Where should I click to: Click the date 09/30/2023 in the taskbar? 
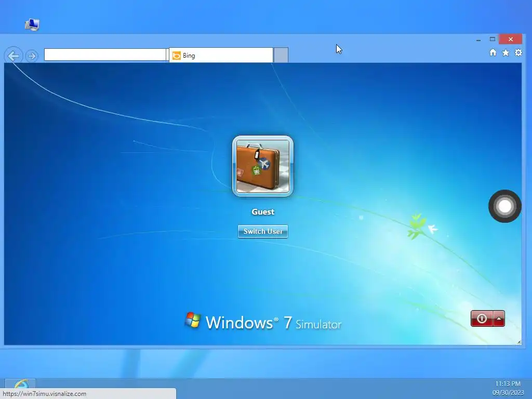(x=508, y=393)
